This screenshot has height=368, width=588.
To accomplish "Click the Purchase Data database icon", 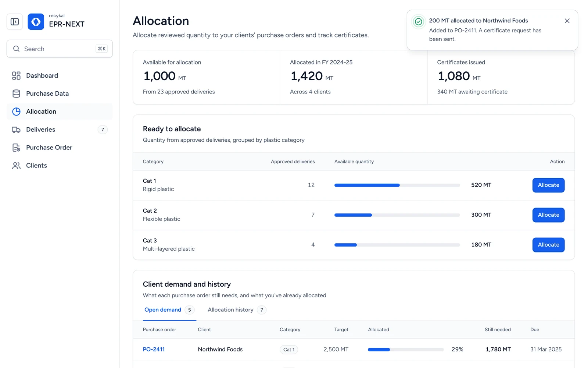I will point(16,93).
